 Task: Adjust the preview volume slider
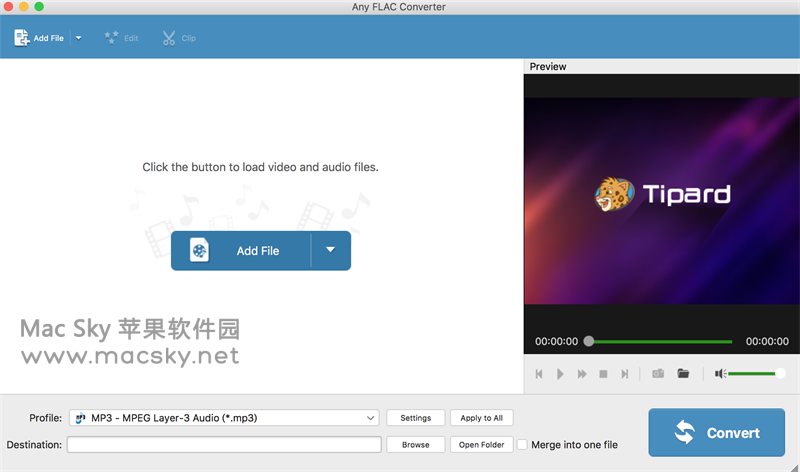click(755, 374)
